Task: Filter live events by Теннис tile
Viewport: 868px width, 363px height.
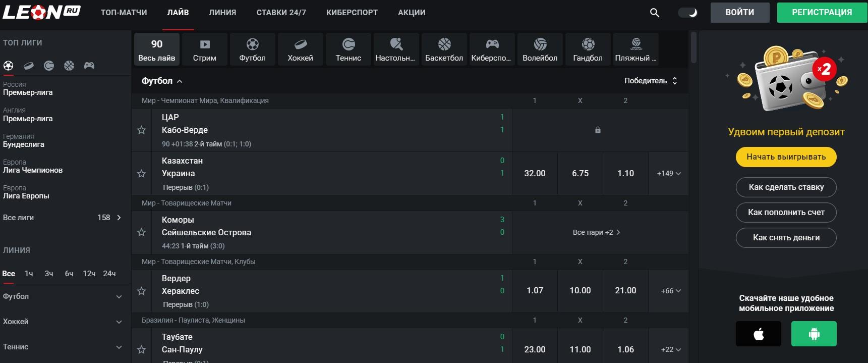Action: coord(349,49)
